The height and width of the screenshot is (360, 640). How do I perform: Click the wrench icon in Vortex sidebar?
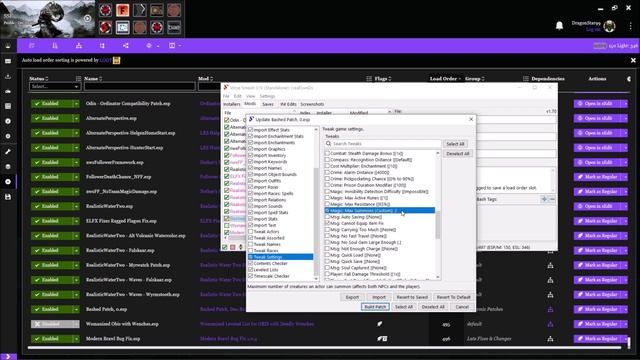[x=8, y=151]
